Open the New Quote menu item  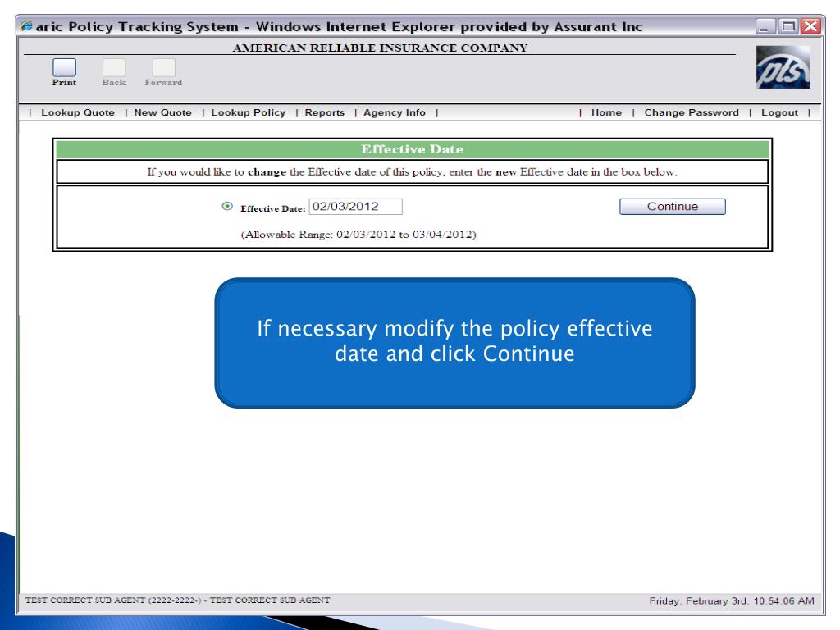pos(163,112)
